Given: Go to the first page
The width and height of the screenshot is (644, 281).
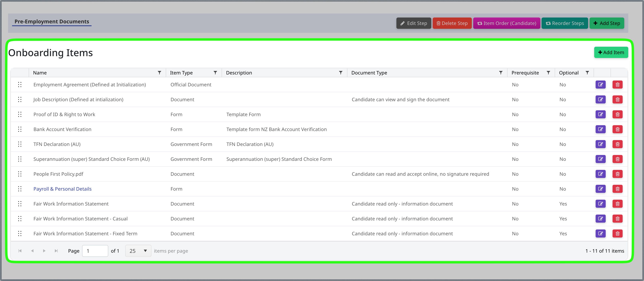Looking at the screenshot, I should coord(20,251).
